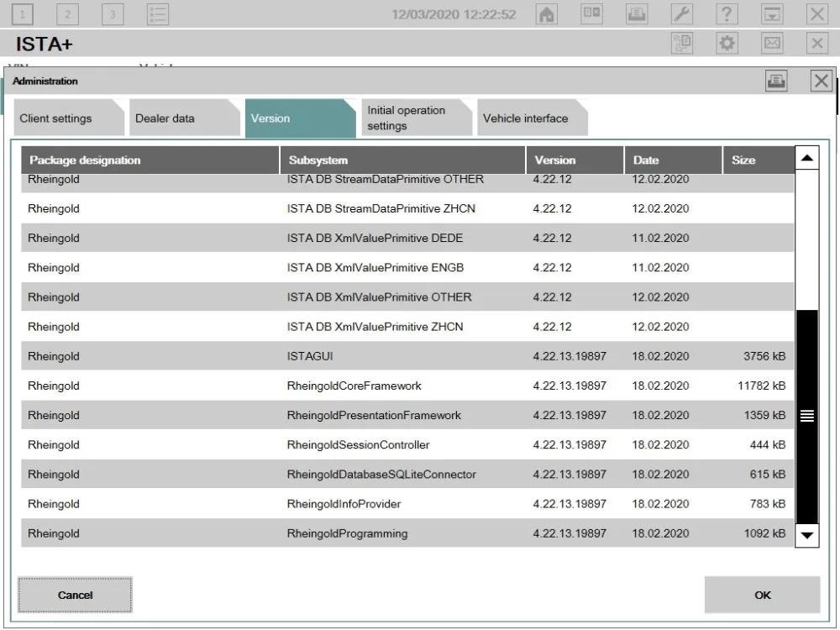The width and height of the screenshot is (840, 630).
Task: Click the minimize-to-tray icon in top toolbar
Action: click(x=771, y=14)
